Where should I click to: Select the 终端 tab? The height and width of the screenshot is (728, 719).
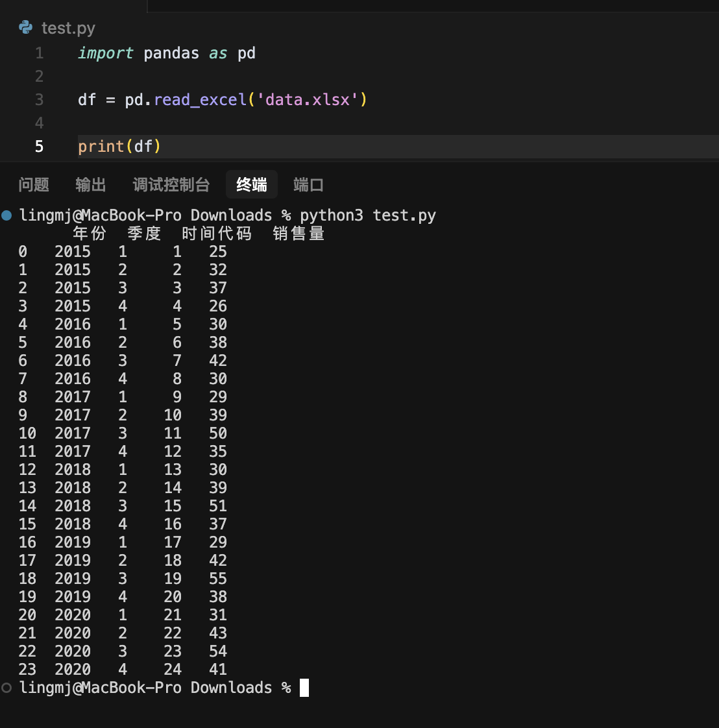pos(252,185)
